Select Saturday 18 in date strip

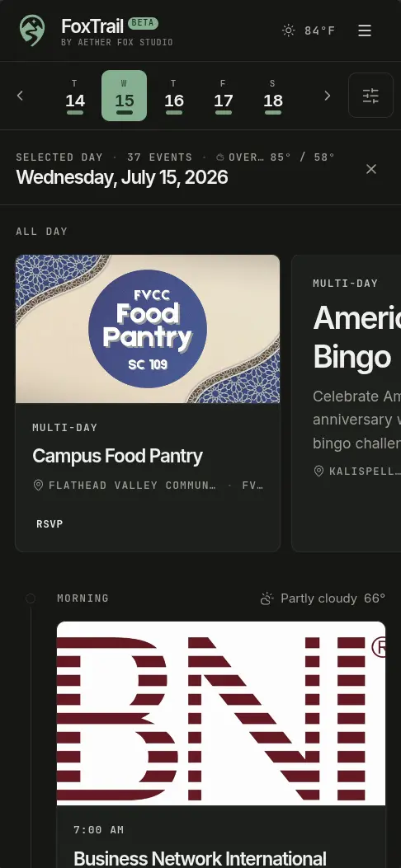point(273,96)
